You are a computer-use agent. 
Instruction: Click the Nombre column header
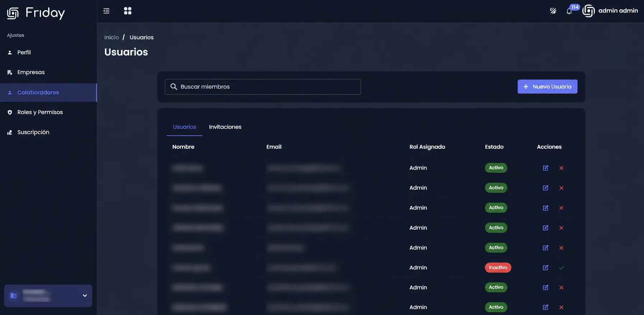[183, 147]
